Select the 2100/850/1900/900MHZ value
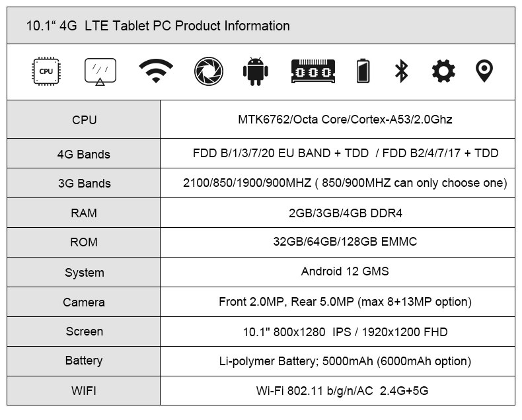Viewport: 522px width, 420px height. tap(345, 183)
